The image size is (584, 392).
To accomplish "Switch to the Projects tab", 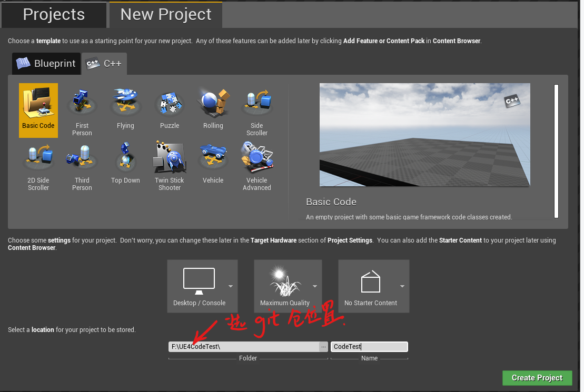I will pos(54,14).
